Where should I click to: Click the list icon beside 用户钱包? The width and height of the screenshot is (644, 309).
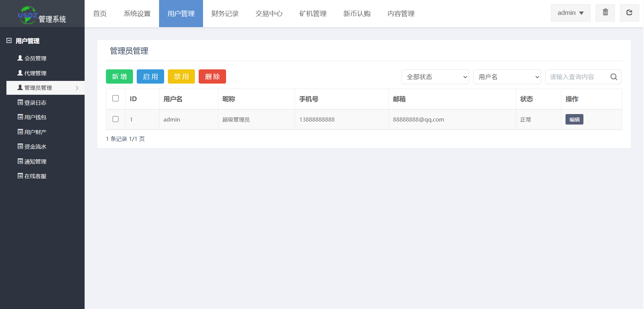[20, 117]
